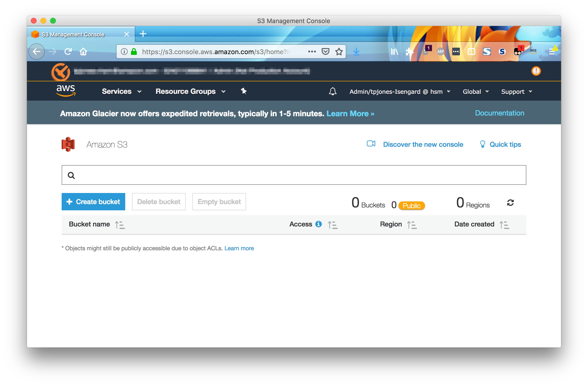588x386 pixels.
Task: Open the Documentation link
Action: pos(500,113)
